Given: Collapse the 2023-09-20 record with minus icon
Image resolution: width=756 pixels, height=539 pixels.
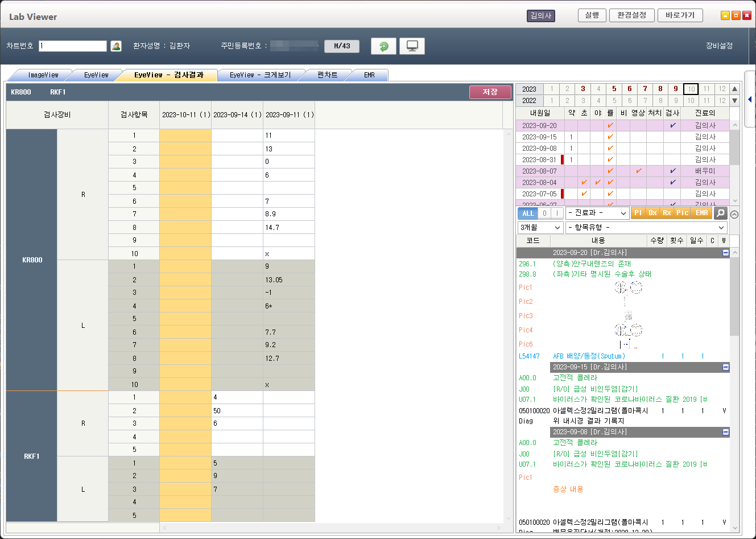Looking at the screenshot, I should click(725, 252).
